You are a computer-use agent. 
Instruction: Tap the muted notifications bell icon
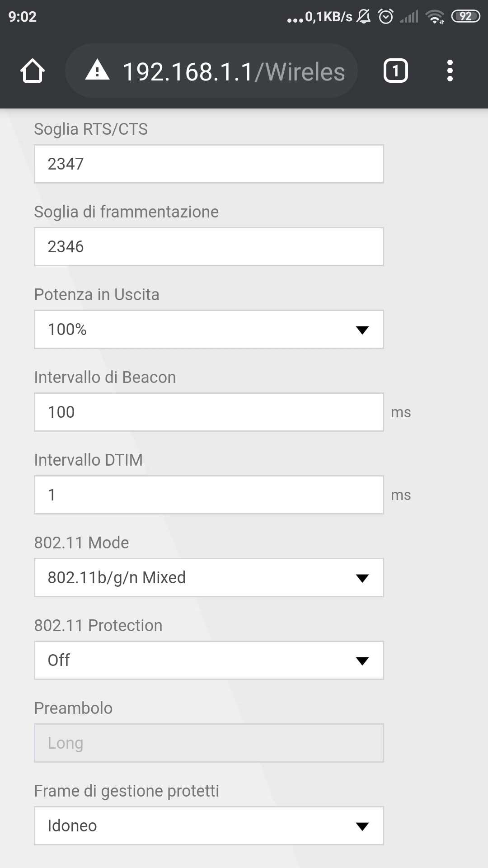click(363, 17)
